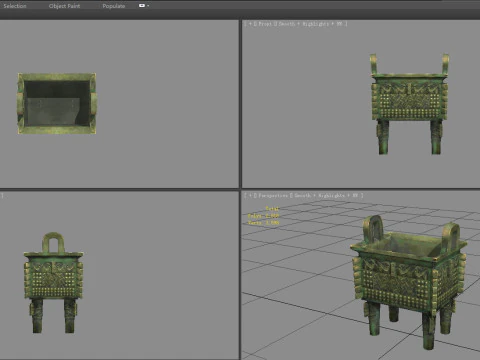
Task: Open Smooth + Highlights shading menu in the Perspective viewport
Action: pyautogui.click(x=319, y=196)
